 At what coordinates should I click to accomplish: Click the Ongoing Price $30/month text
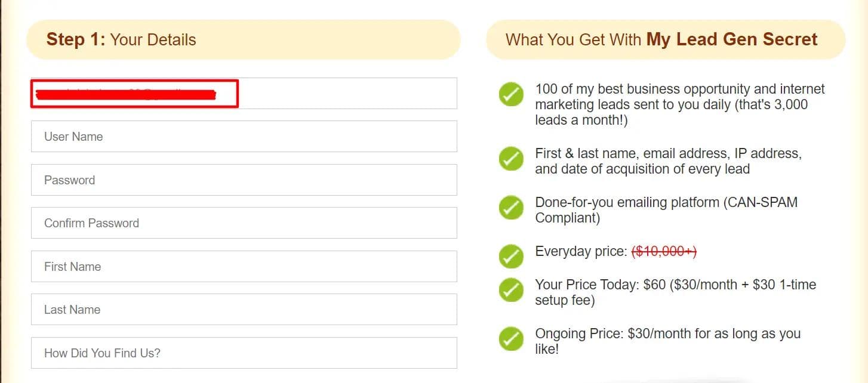point(667,341)
